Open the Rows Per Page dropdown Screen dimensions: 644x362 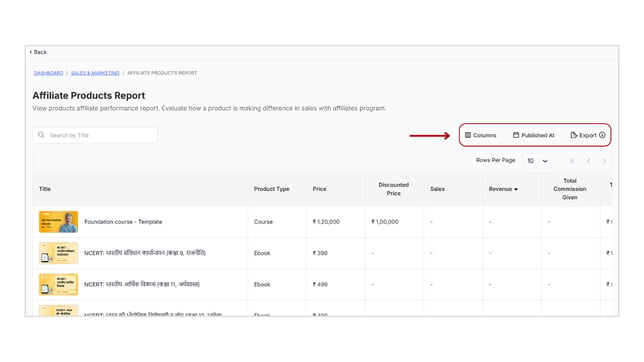(x=538, y=161)
